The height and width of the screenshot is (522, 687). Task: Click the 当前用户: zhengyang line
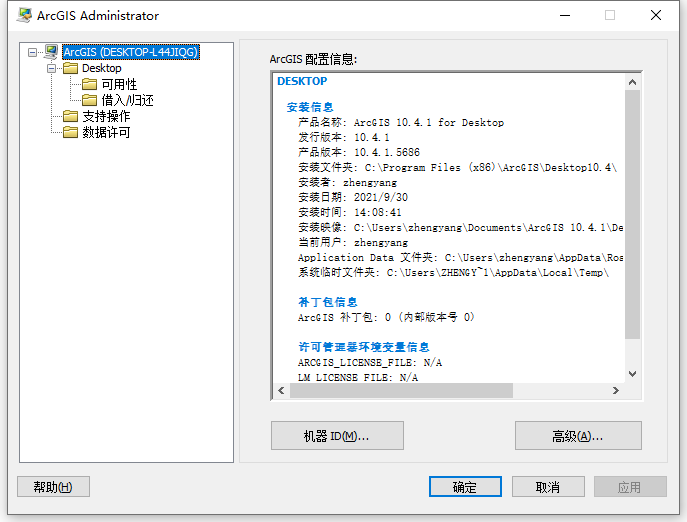tap(353, 242)
